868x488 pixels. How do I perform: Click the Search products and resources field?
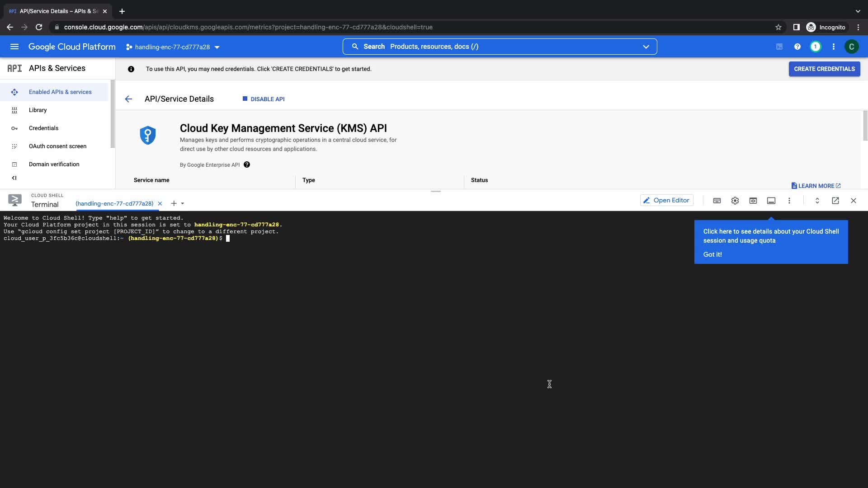coord(497,47)
